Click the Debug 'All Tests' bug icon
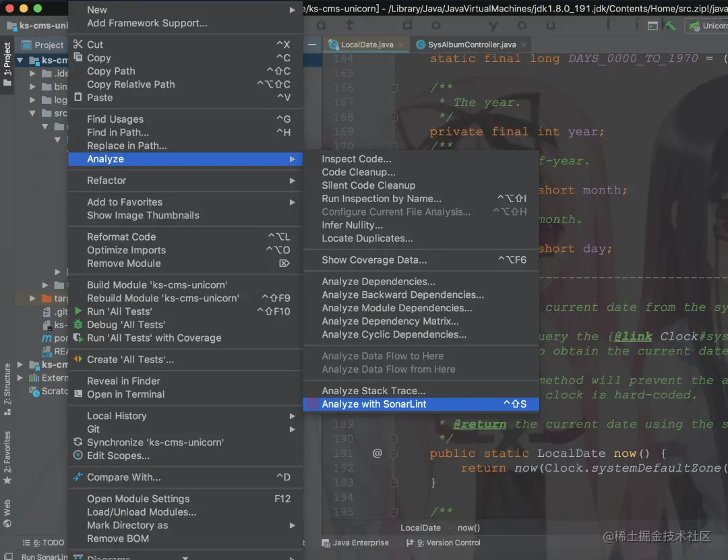Image resolution: width=728 pixels, height=560 pixels. point(78,324)
